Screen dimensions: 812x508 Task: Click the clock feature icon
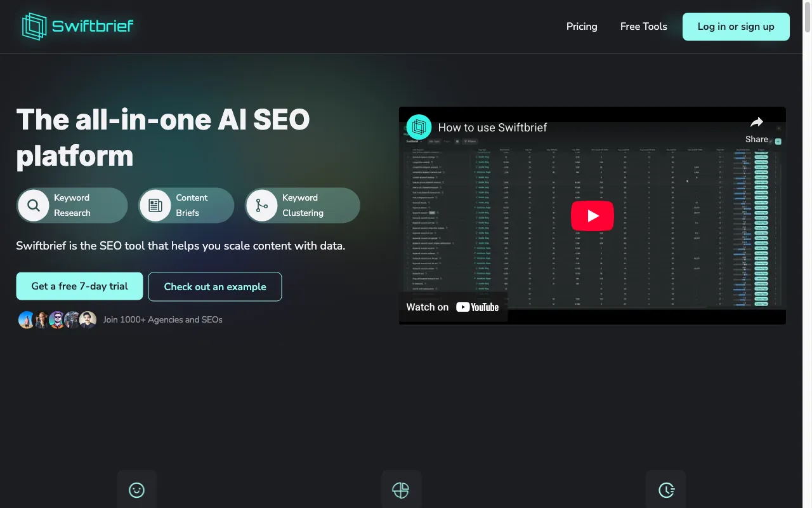(666, 490)
